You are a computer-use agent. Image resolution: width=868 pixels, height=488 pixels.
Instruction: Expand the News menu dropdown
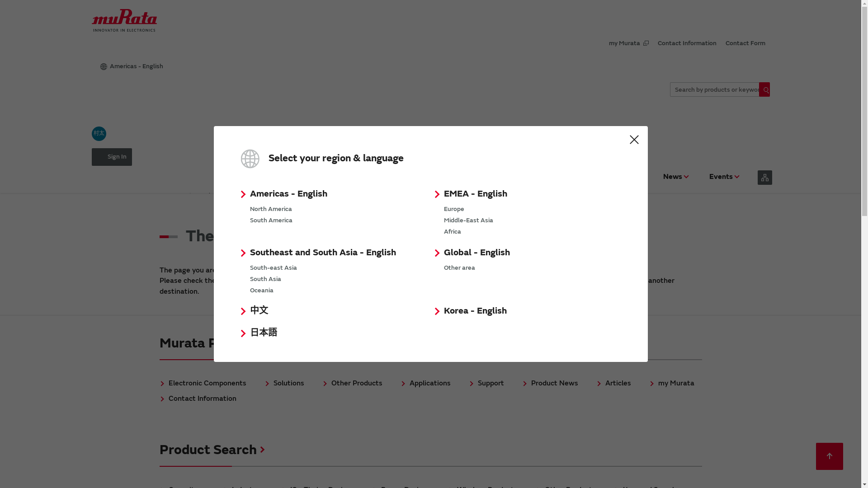[x=675, y=177]
